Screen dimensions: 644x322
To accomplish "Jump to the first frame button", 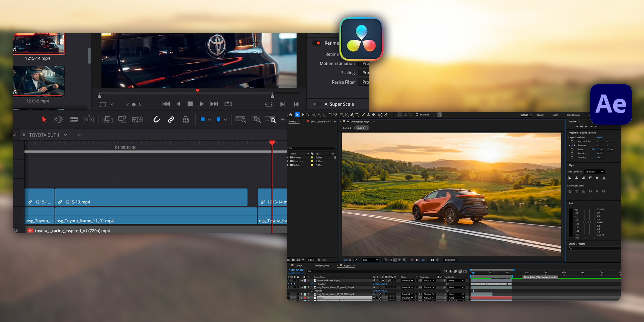I will (166, 104).
